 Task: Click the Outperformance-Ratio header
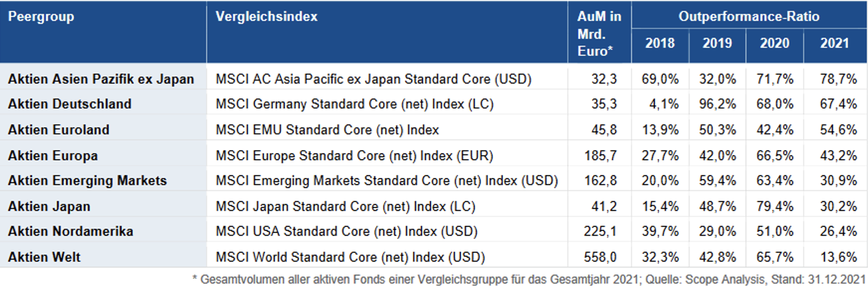click(x=749, y=16)
